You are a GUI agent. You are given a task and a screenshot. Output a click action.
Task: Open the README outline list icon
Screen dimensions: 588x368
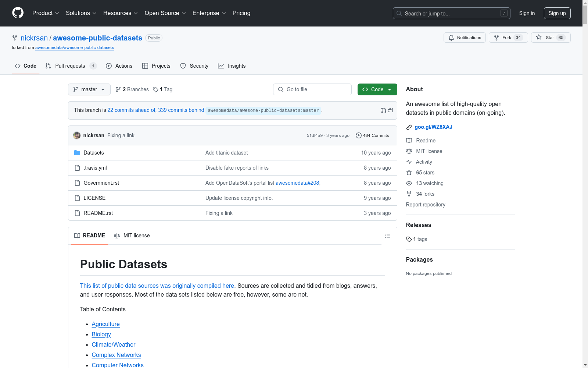(x=387, y=236)
